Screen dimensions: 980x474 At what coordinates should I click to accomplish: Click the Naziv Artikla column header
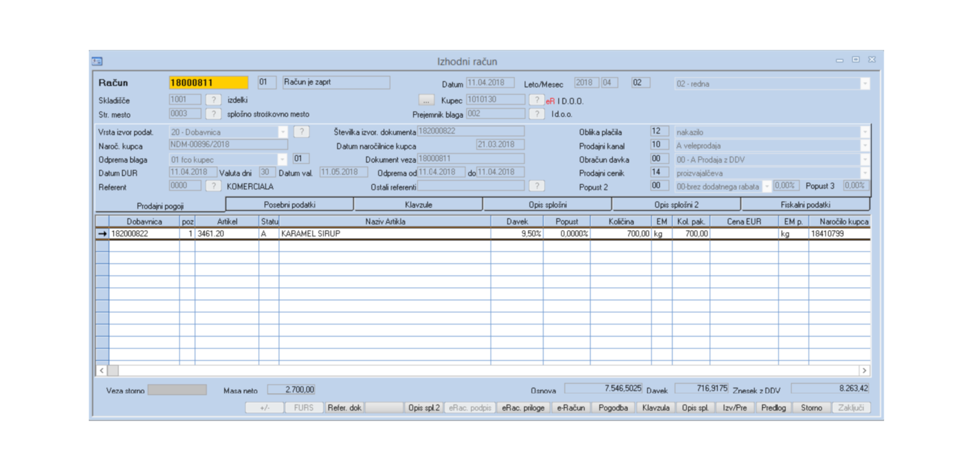[x=385, y=222]
